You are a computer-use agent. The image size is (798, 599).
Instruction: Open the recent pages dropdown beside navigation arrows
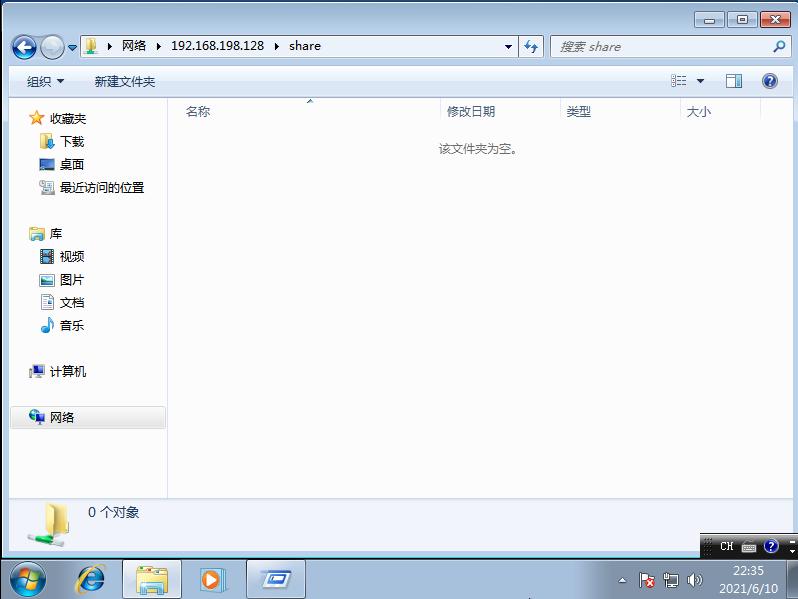pos(72,48)
